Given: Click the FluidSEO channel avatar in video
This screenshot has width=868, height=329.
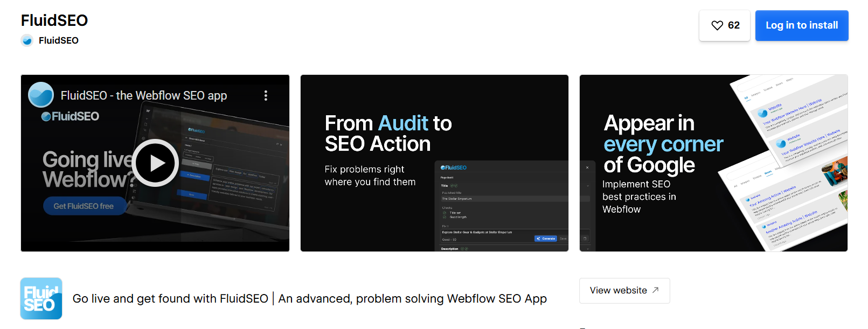Looking at the screenshot, I should [x=41, y=95].
